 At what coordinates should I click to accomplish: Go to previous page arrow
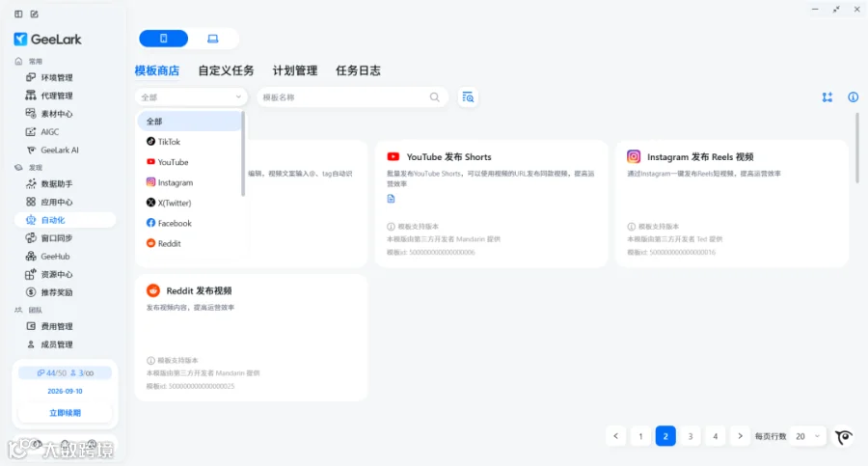(615, 436)
